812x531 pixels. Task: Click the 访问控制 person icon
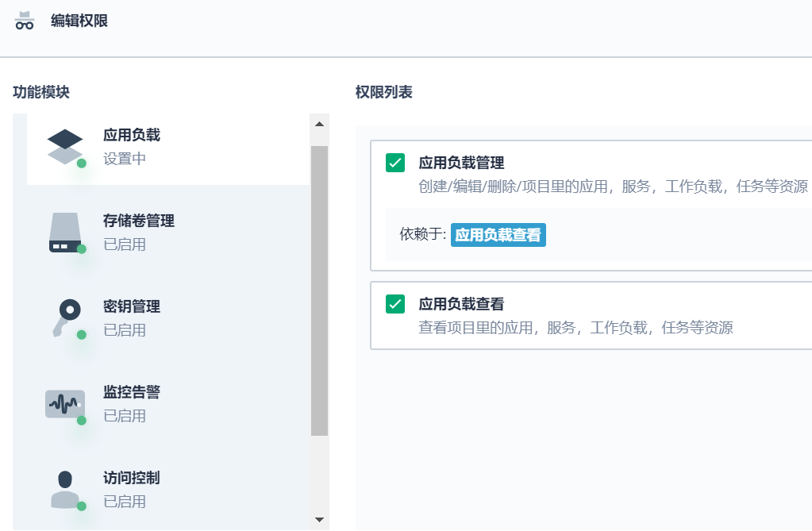pyautogui.click(x=65, y=490)
